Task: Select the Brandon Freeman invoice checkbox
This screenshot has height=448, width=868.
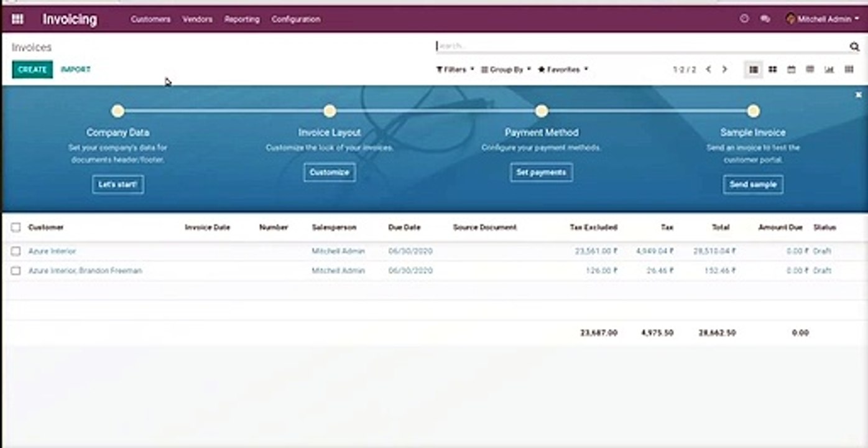Action: point(16,271)
